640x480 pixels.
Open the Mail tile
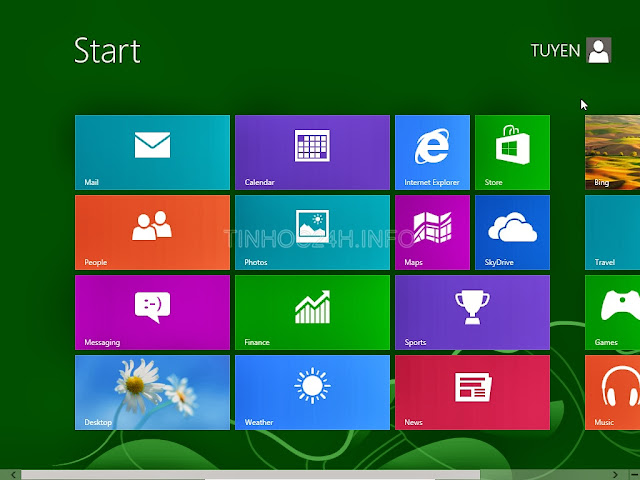point(152,152)
